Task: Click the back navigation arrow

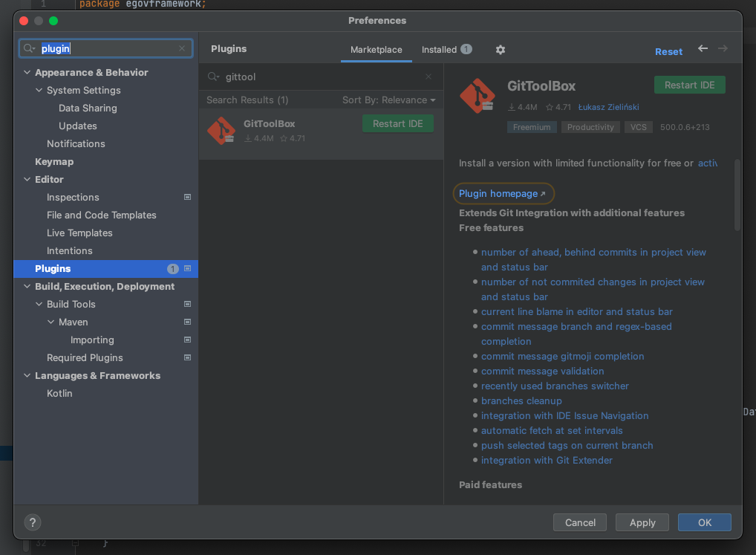Action: (x=703, y=48)
